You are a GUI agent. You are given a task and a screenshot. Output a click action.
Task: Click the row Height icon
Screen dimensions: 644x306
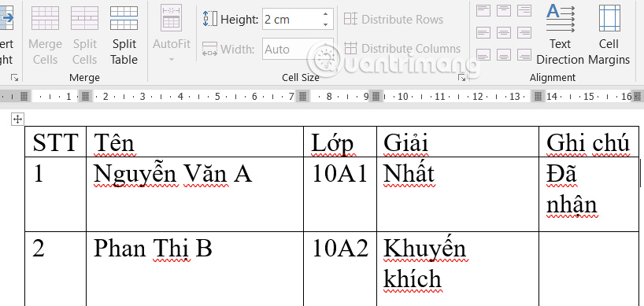[x=210, y=19]
